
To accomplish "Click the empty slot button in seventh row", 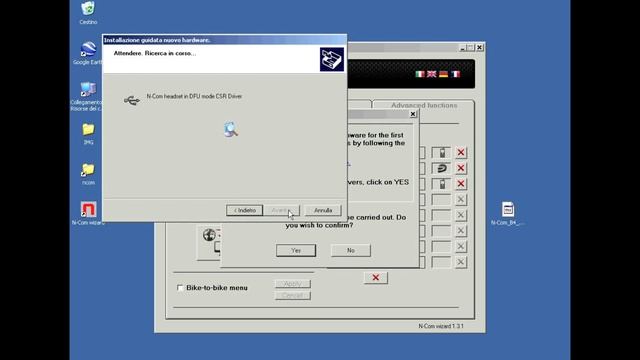I will tap(441, 247).
